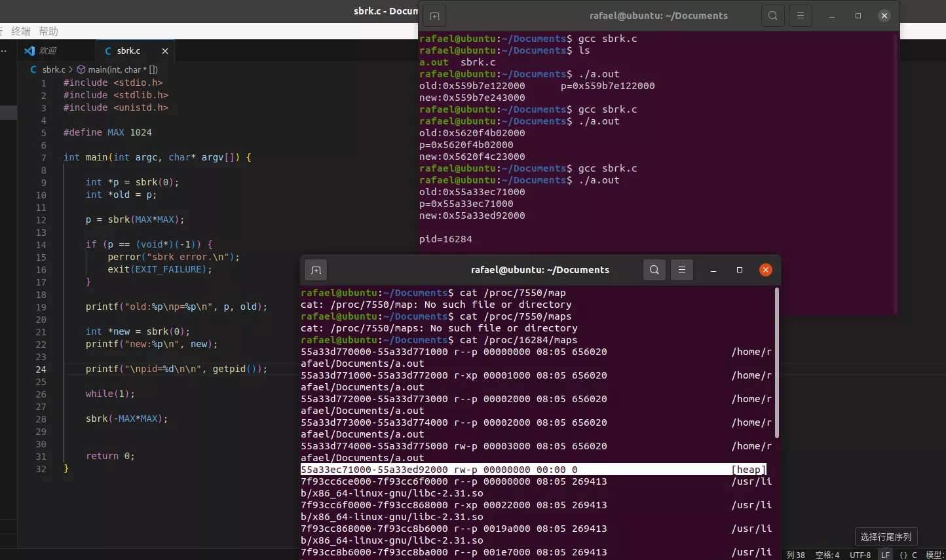Select UTF-8 encoding in status bar
This screenshot has height=560, width=946.
(860, 555)
